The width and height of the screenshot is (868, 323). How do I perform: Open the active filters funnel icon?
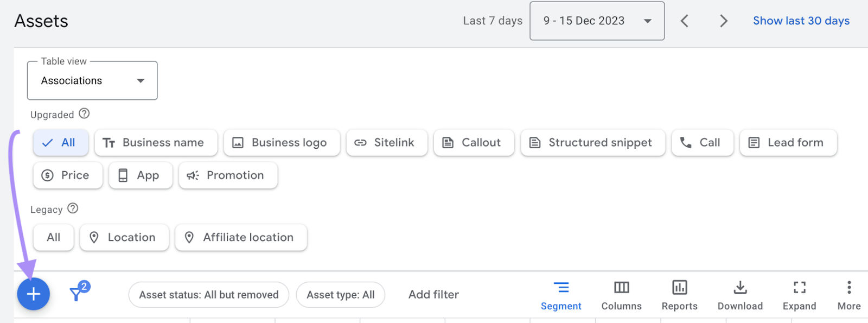(77, 294)
